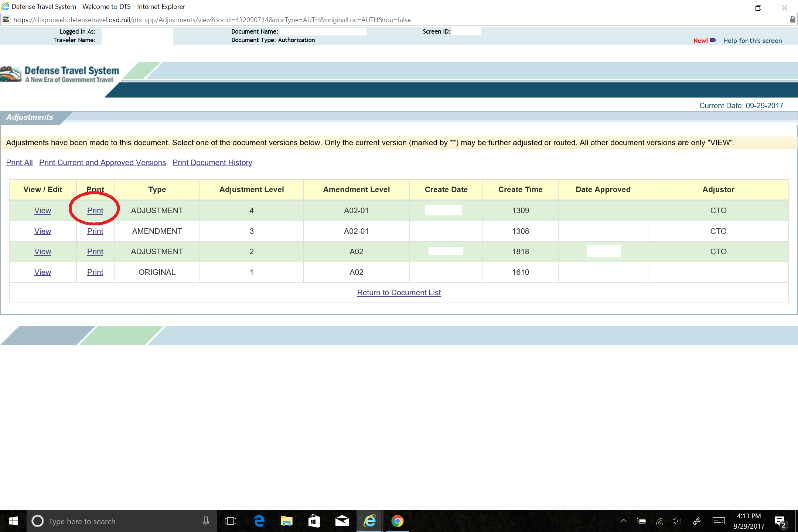
Task: Print the level 3 AMENDMENT version
Action: point(95,231)
